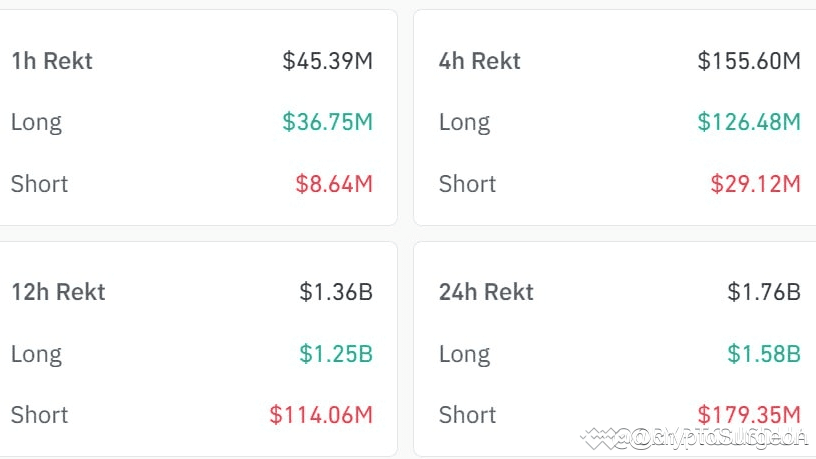Viewport: 816px width, 459px height.
Task: Click the Short label in 24h card
Action: [x=467, y=415]
